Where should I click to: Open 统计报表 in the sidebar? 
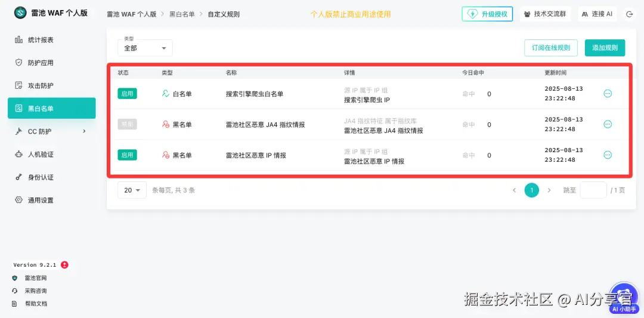coord(52,40)
